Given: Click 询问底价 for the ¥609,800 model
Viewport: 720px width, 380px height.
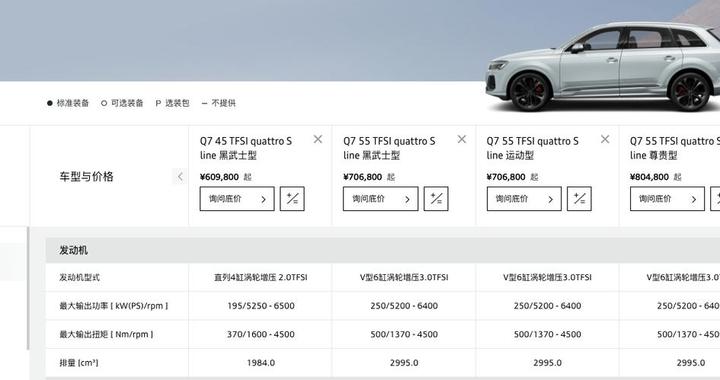Looking at the screenshot, I should click(x=237, y=199).
